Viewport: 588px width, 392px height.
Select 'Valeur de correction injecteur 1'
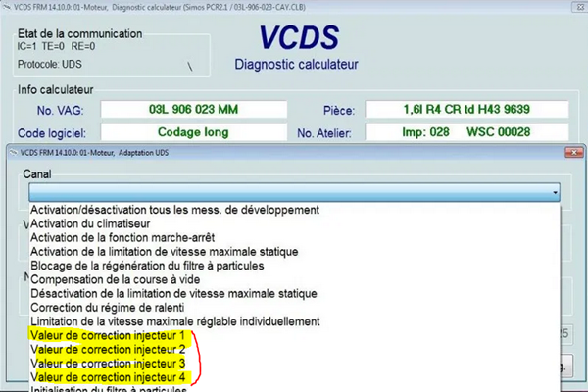point(295,336)
